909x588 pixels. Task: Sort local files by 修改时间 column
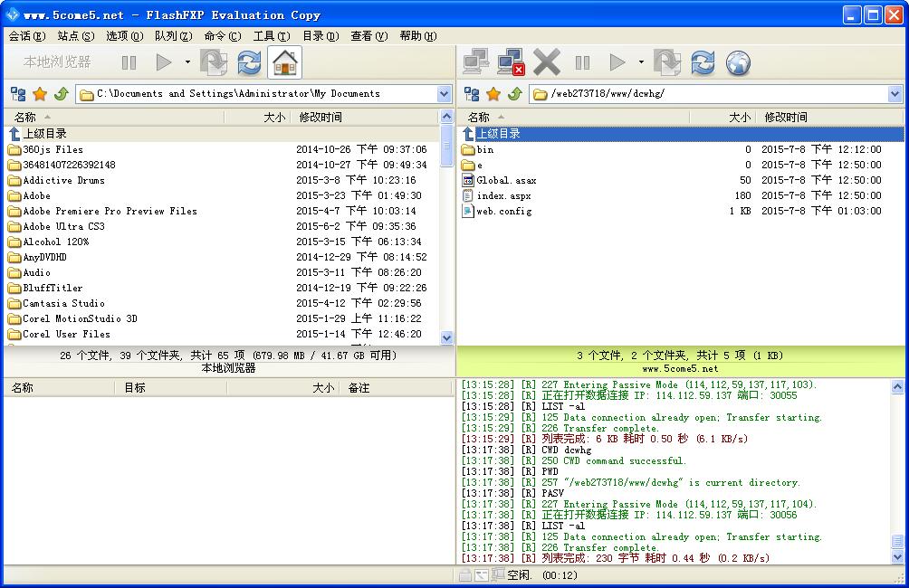point(321,117)
